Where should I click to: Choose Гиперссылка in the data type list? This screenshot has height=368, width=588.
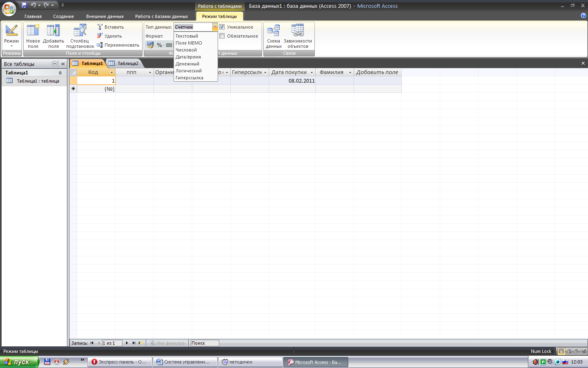[x=196, y=78]
